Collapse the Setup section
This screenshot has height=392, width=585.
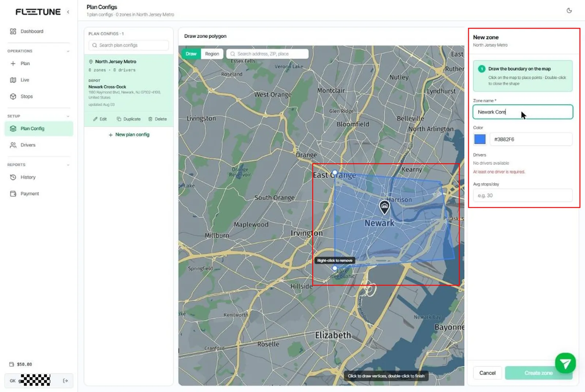[68, 116]
